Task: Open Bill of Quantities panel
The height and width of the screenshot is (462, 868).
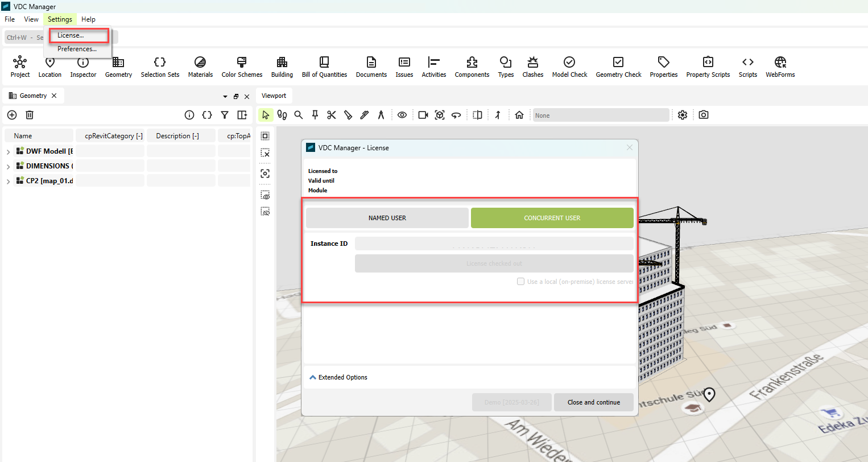Action: click(x=324, y=67)
